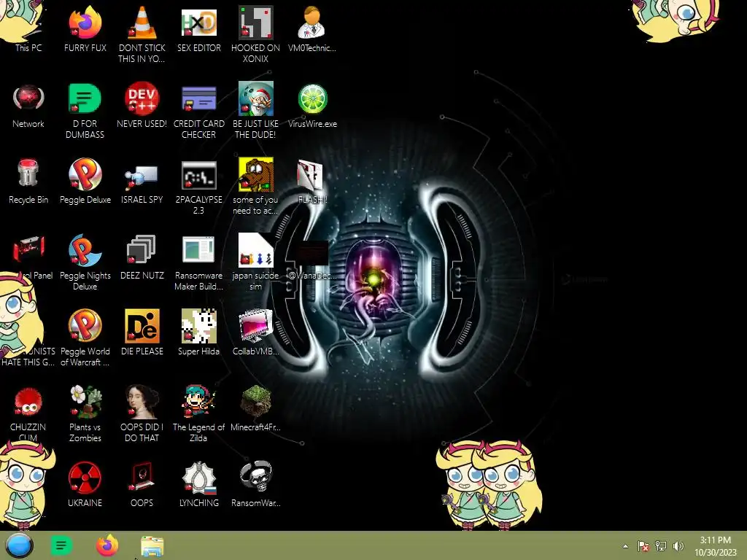Viewport: 747px width, 560px height.
Task: Click the Start orb button
Action: pyautogui.click(x=19, y=545)
